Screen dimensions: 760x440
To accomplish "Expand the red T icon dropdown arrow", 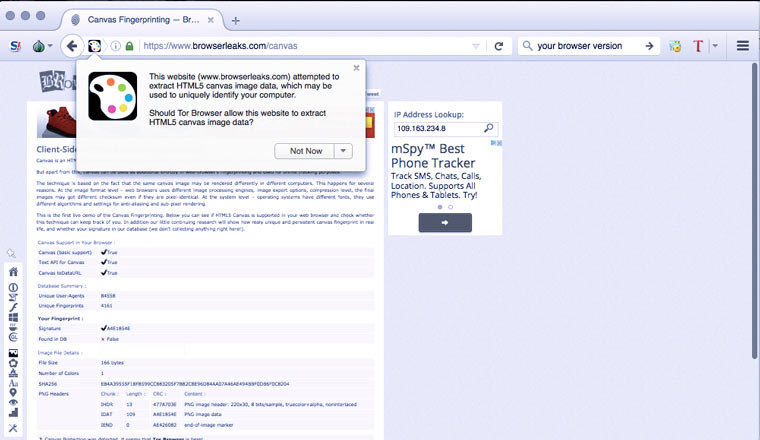I will coord(715,46).
